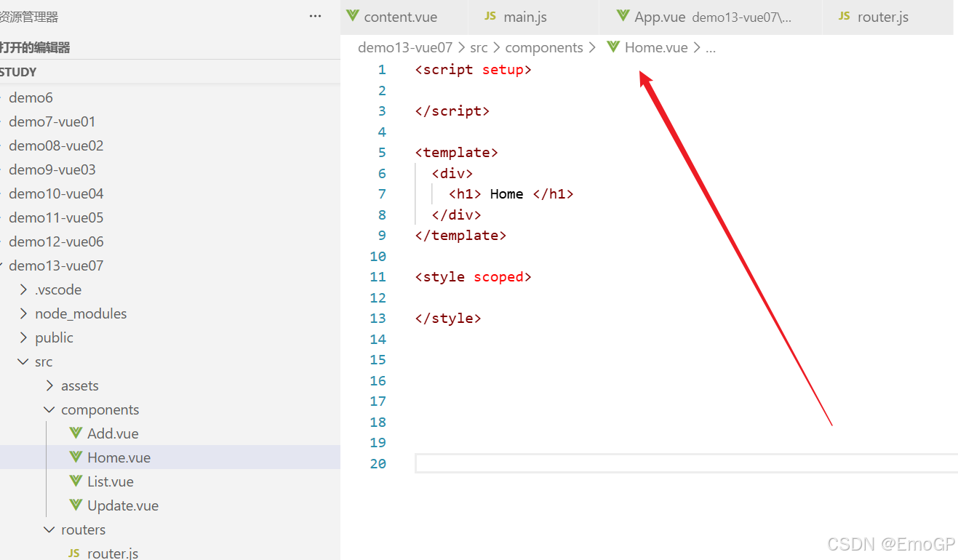Viewport: 958px width, 560px height.
Task: Click the closing script tag on line 3
Action: [452, 111]
